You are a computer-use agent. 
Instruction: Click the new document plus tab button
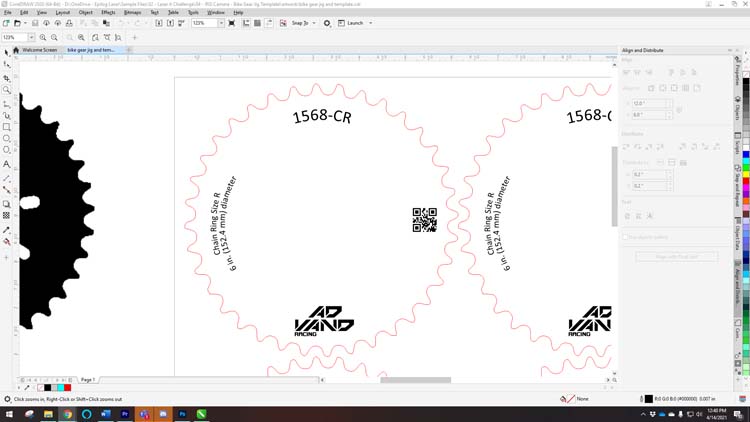(x=129, y=50)
